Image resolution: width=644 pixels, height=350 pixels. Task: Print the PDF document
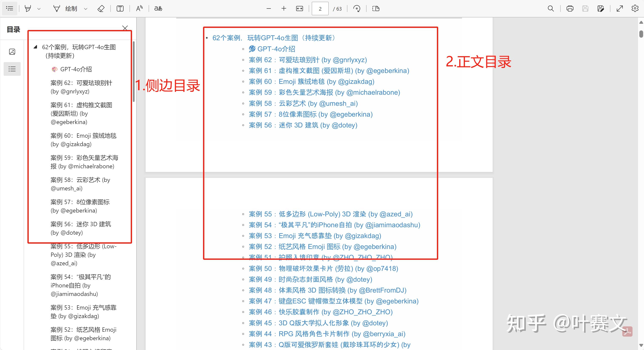click(x=570, y=8)
